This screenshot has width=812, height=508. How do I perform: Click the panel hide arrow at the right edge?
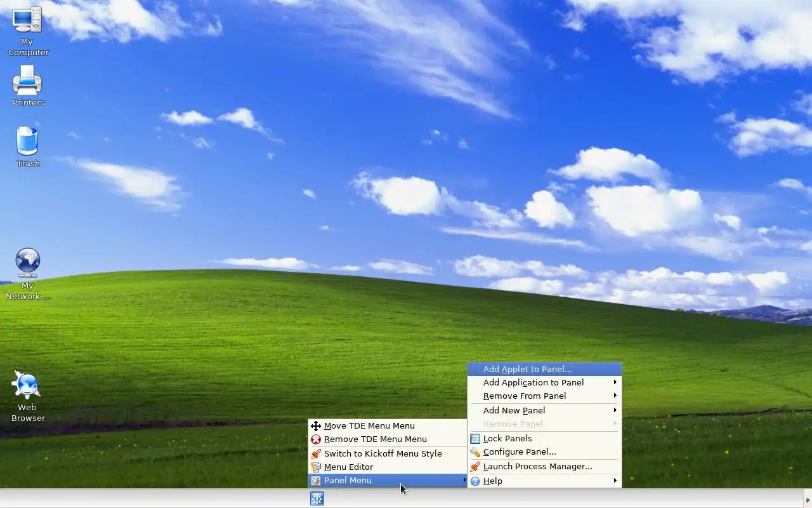(808, 498)
